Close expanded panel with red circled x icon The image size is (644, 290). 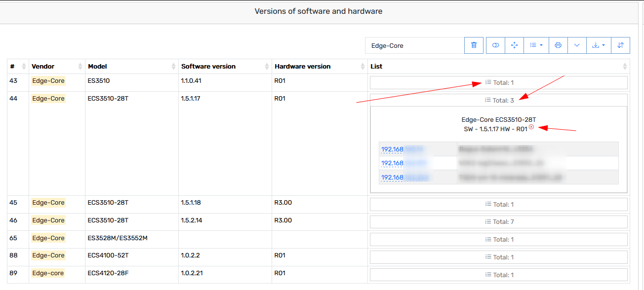pos(531,127)
